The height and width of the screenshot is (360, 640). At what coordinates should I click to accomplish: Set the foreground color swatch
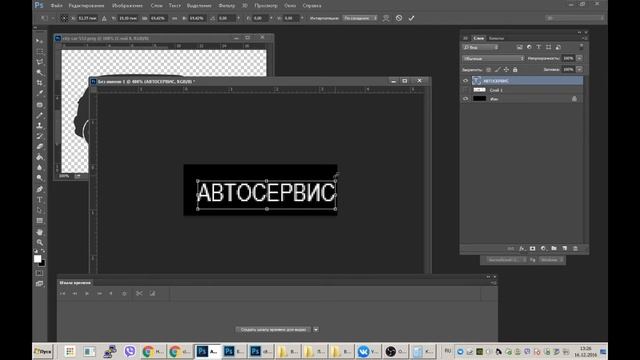pos(38,259)
